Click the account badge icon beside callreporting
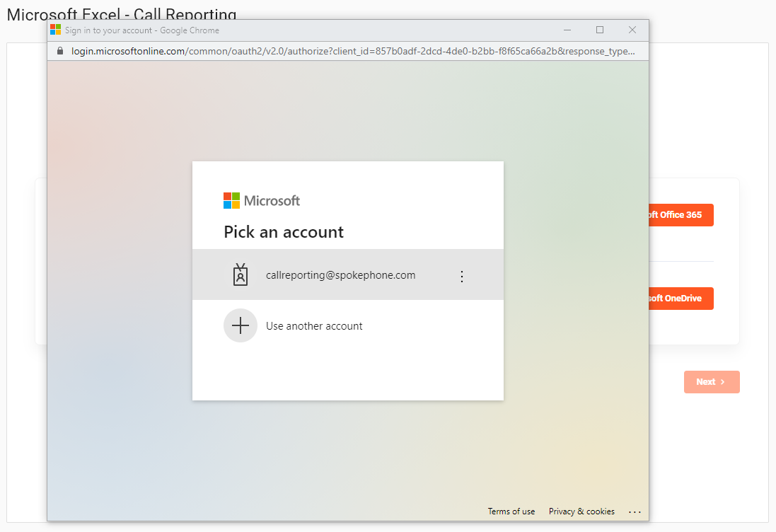776x532 pixels. (241, 274)
